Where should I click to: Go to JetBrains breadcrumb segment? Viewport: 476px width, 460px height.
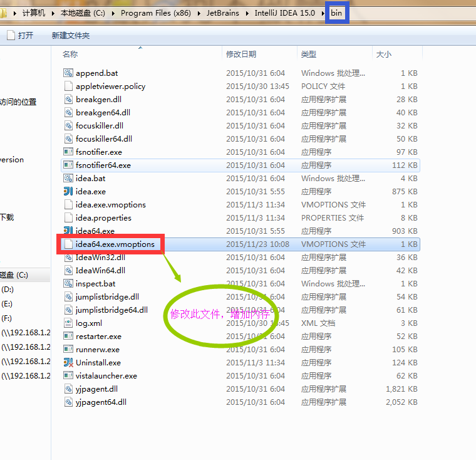click(x=223, y=13)
